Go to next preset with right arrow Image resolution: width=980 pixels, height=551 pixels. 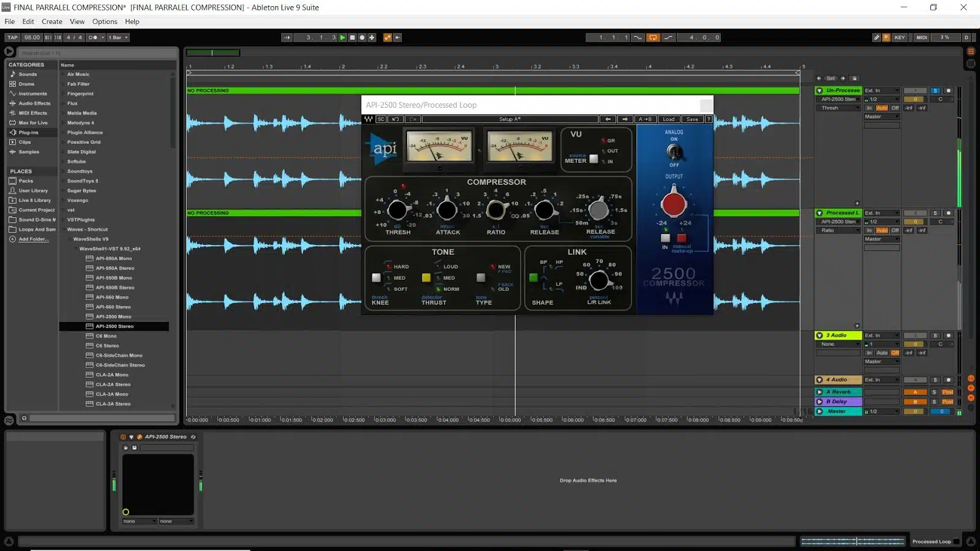[x=625, y=119]
